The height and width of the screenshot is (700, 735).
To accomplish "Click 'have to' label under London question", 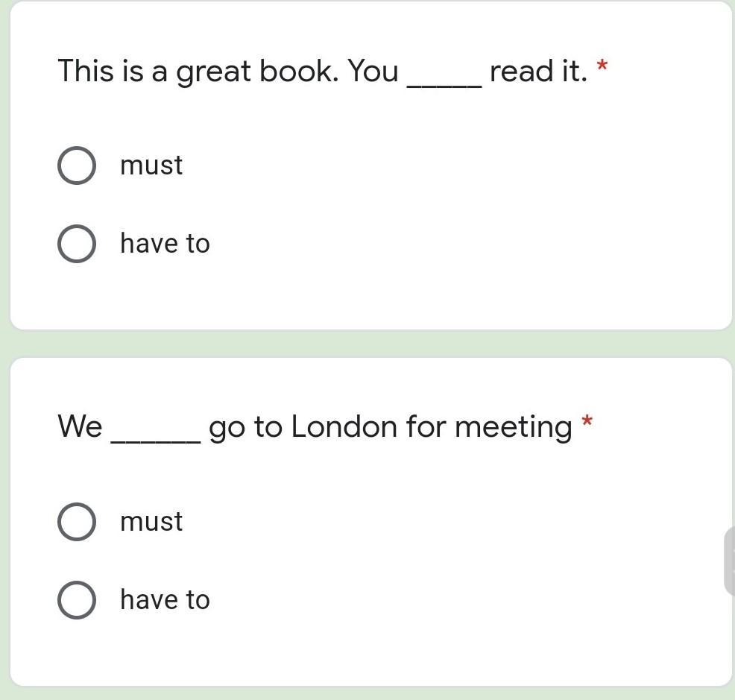I will [x=165, y=600].
